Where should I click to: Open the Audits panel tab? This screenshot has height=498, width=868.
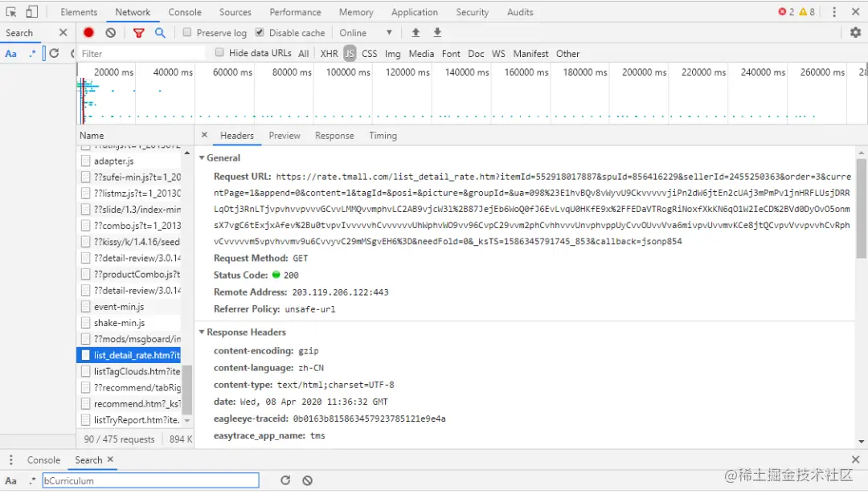[520, 11]
